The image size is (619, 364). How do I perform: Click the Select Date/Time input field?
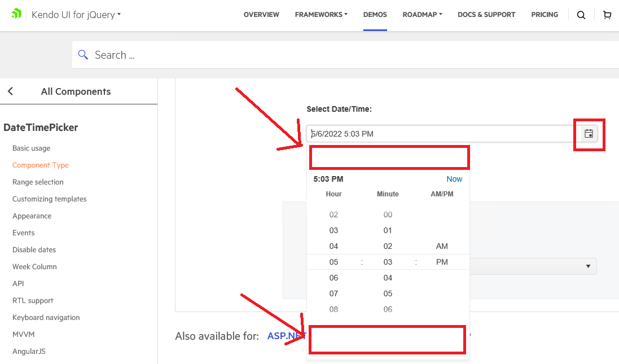[x=440, y=134]
